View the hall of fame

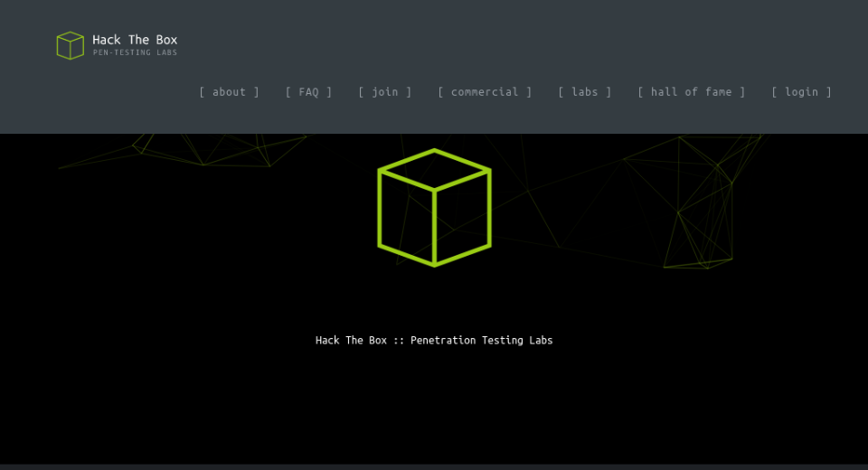coord(691,92)
